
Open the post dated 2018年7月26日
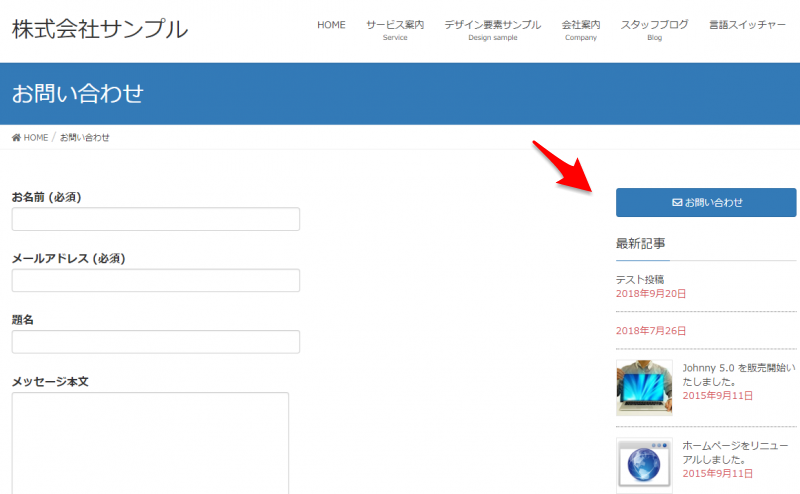[x=651, y=331]
